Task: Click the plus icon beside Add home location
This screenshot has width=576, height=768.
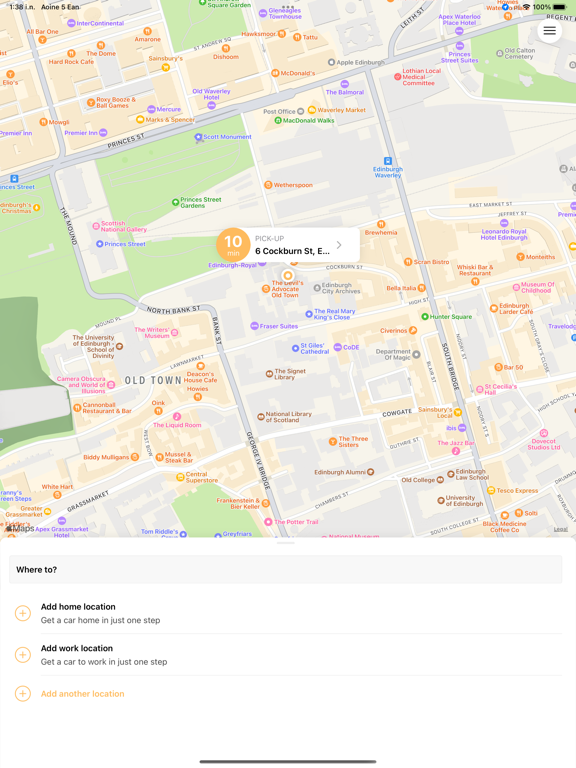Action: [23, 613]
